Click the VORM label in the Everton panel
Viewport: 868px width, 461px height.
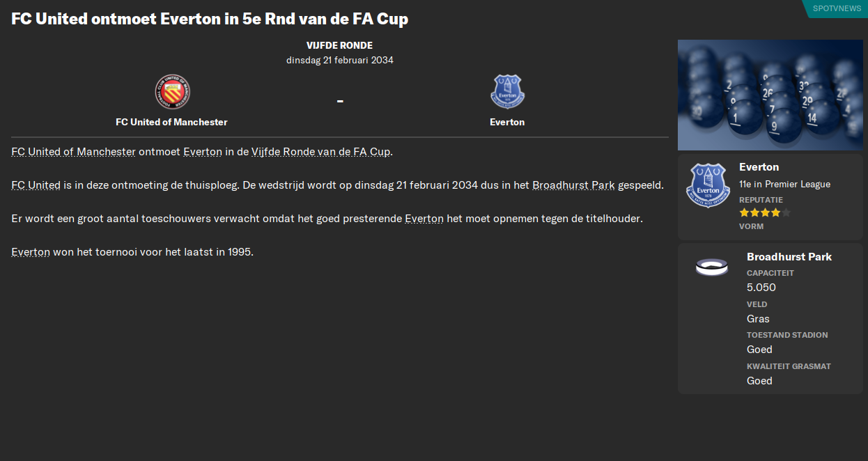[751, 226]
